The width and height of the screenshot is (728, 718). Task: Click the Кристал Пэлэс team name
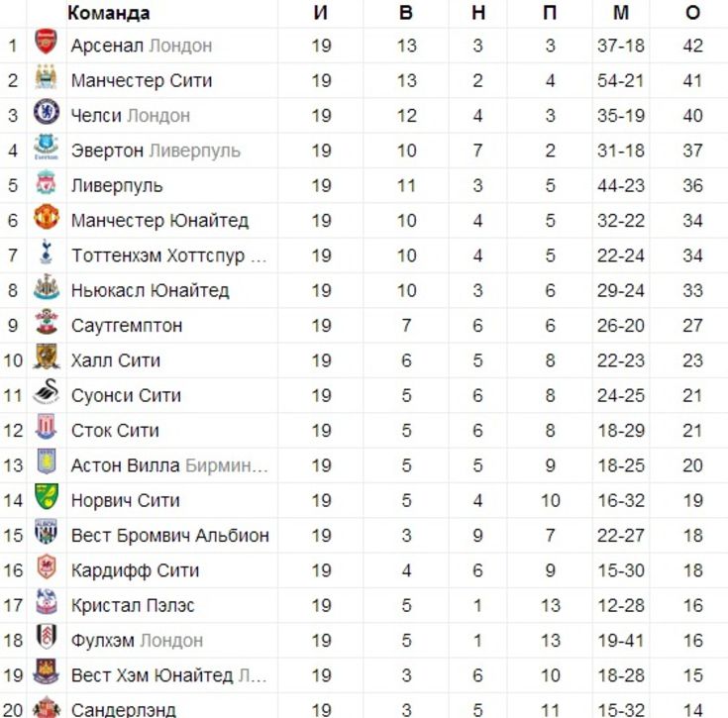(133, 605)
